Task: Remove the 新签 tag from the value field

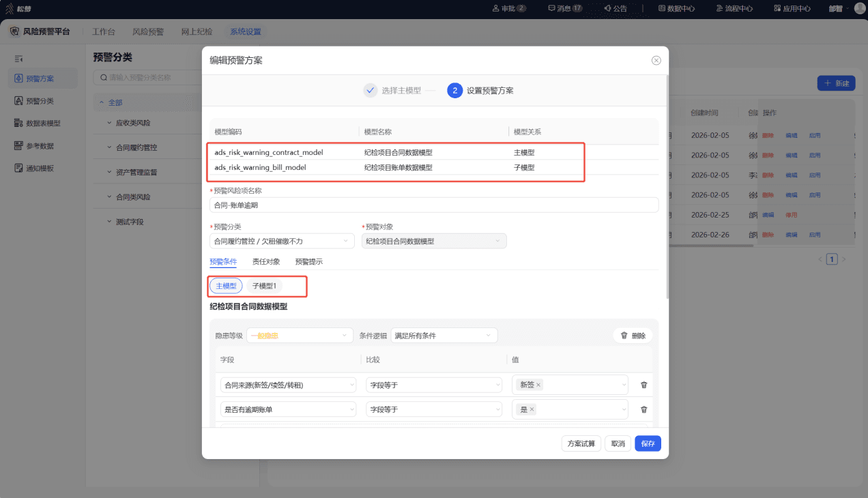Action: 538,385
